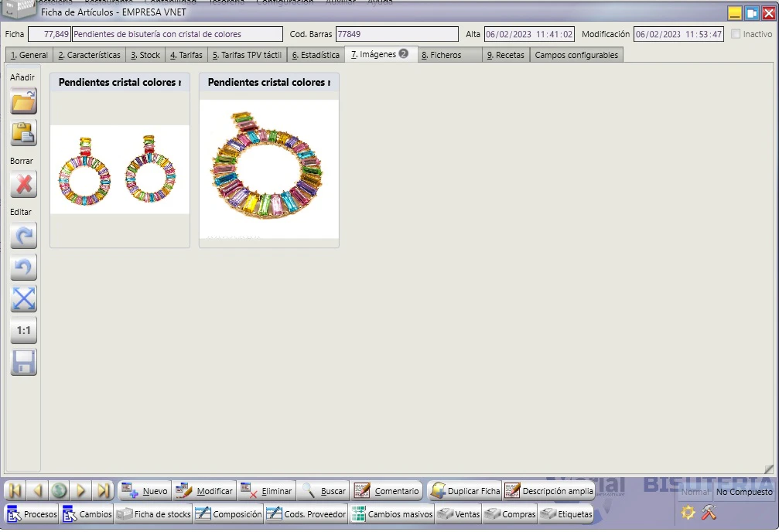Click the Cambios masivos button

coord(392,514)
